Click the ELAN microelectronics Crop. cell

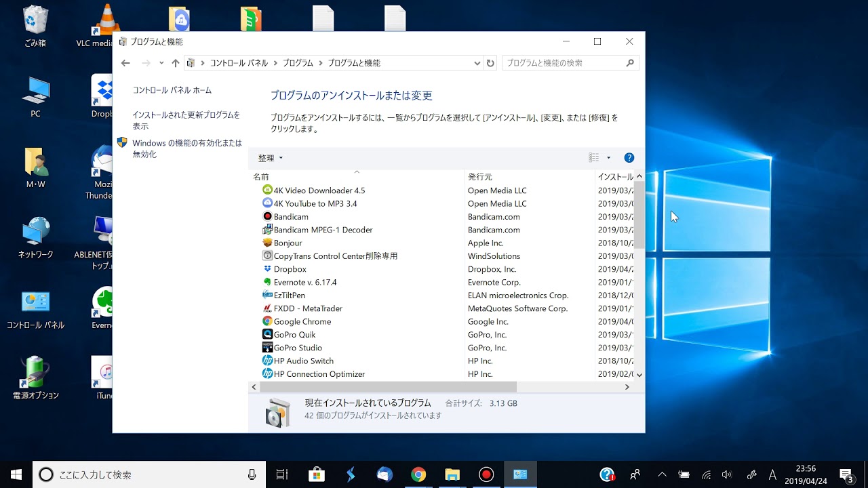click(x=518, y=296)
